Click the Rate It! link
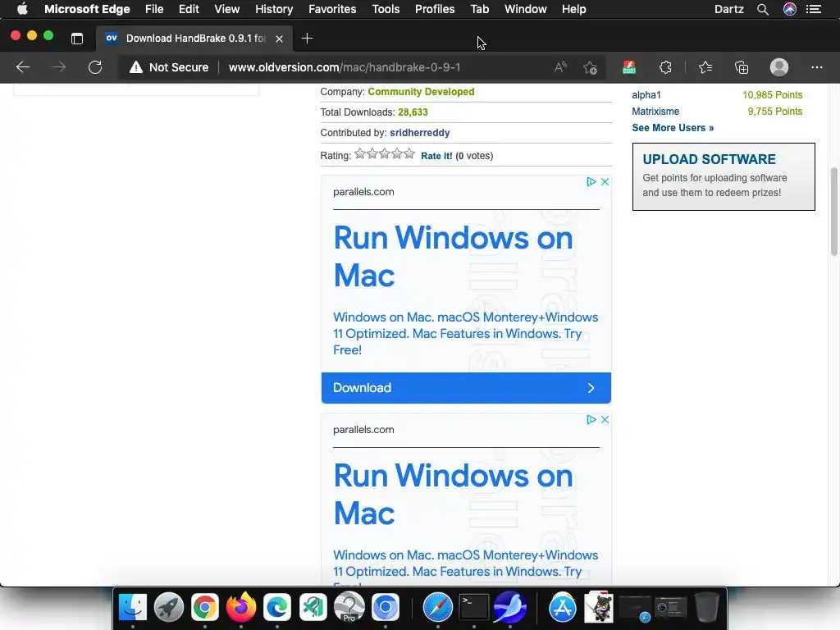 click(436, 156)
